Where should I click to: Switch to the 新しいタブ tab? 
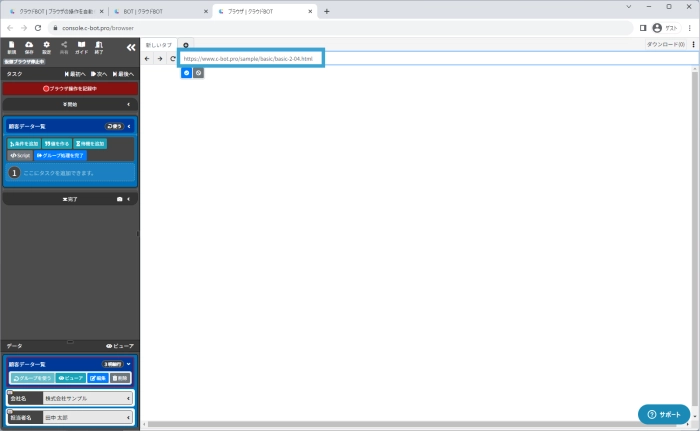point(158,45)
